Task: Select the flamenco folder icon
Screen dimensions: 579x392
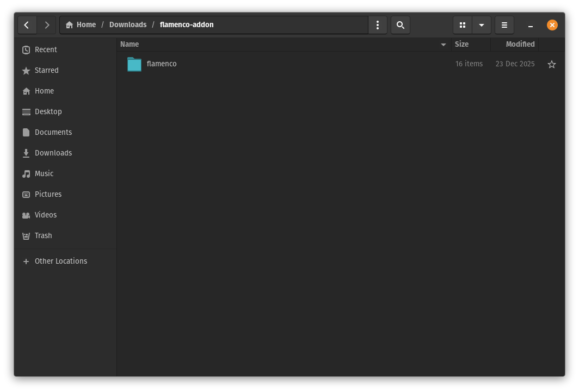Action: pyautogui.click(x=134, y=64)
